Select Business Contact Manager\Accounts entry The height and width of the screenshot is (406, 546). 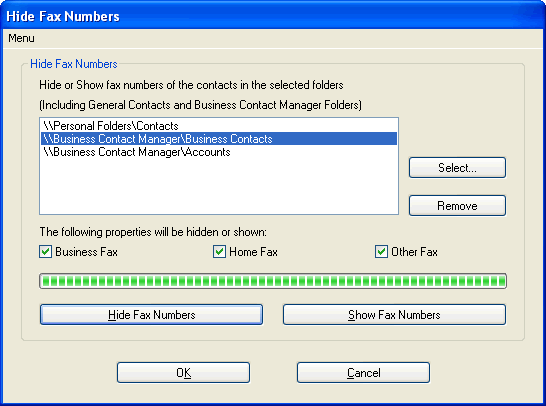click(x=219, y=152)
